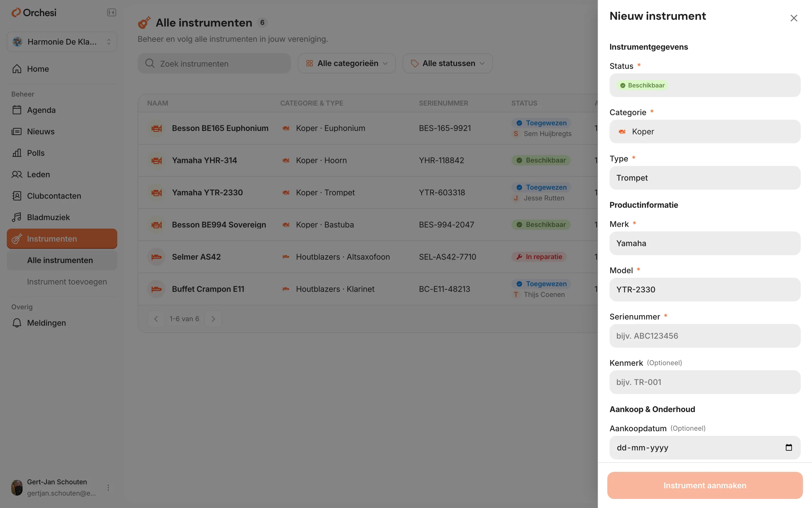
Task: Open the Status dropdown showing Beschikbaar
Action: click(705, 85)
